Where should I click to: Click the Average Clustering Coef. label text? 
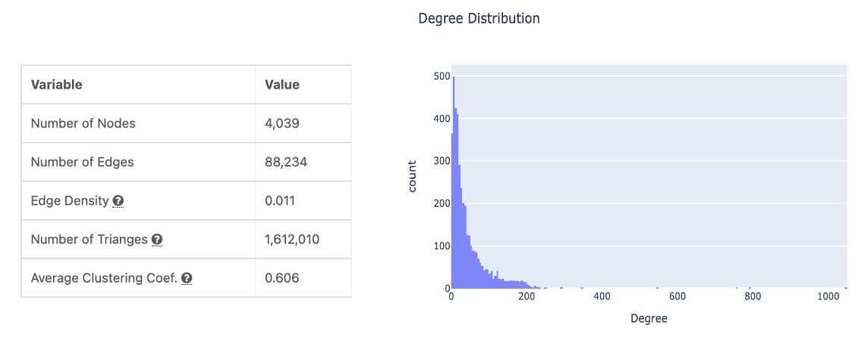coord(104,278)
